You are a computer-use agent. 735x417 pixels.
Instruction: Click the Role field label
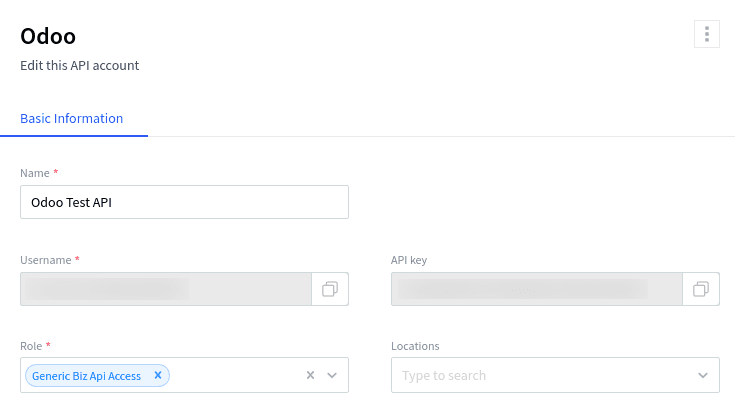pyautogui.click(x=31, y=346)
